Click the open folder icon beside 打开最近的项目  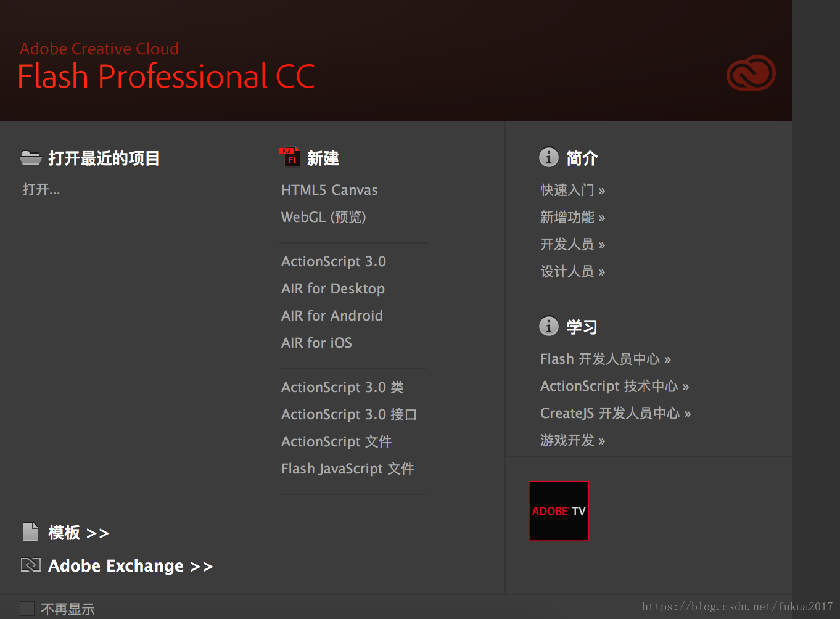30,158
